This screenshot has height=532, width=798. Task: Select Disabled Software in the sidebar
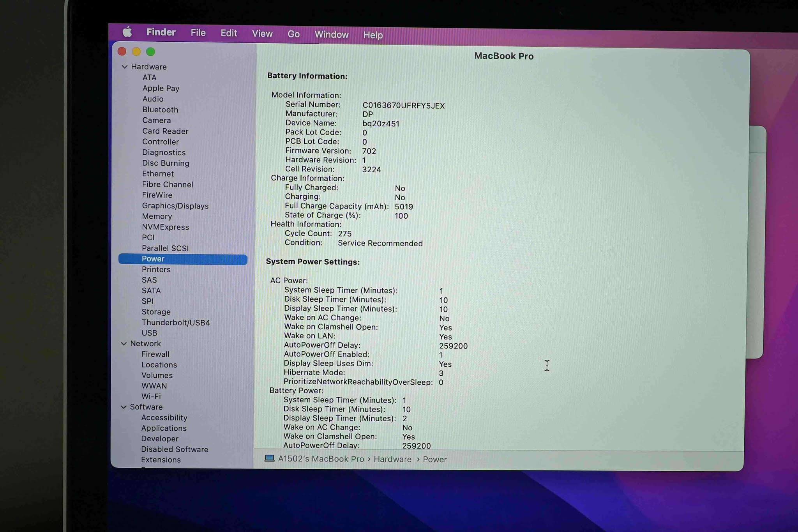point(175,449)
